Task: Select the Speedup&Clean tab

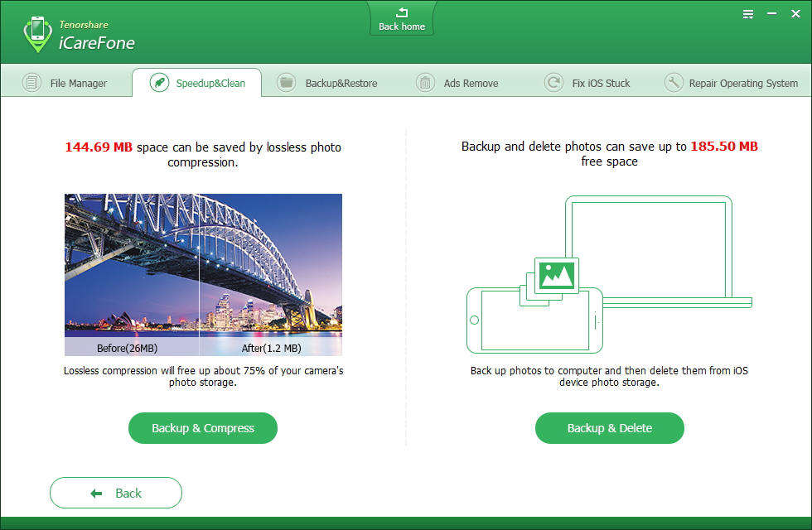Action: pyautogui.click(x=197, y=83)
